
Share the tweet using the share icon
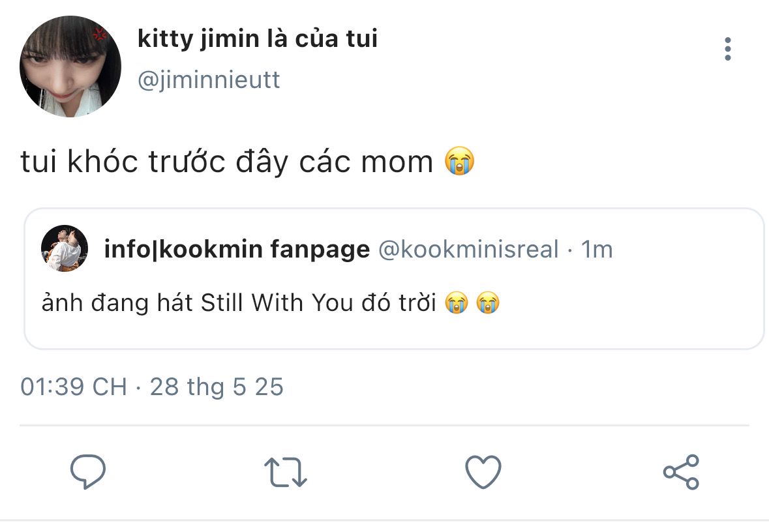click(x=680, y=472)
